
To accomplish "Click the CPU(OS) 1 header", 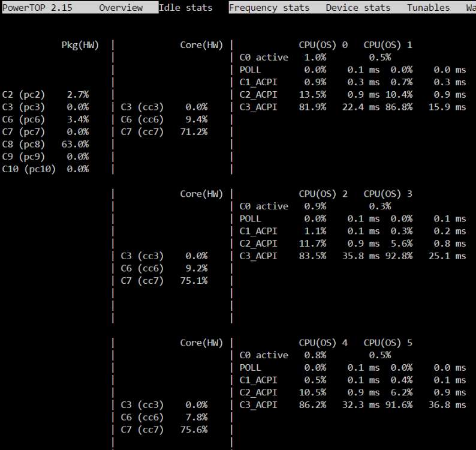I will (x=388, y=45).
